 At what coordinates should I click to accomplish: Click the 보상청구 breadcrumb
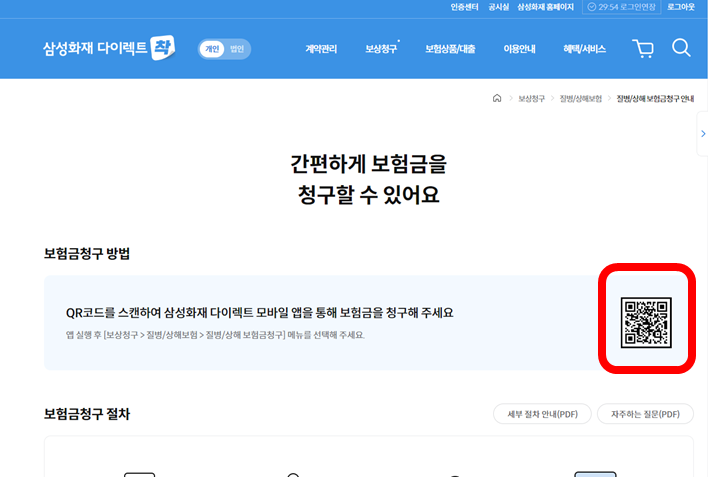pos(531,98)
